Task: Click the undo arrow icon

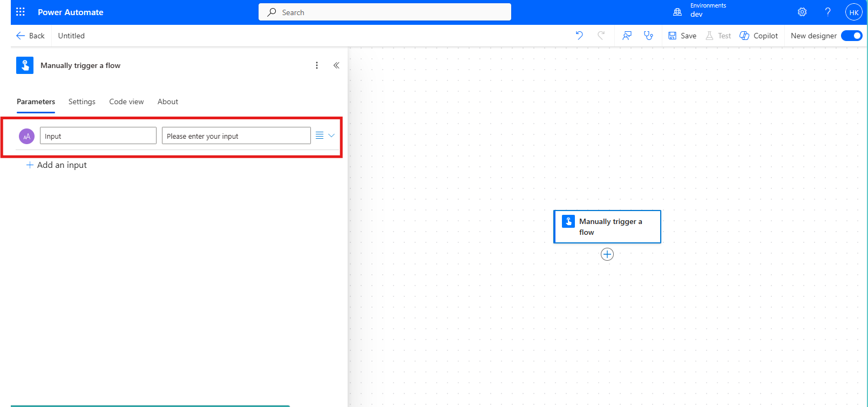Action: 579,36
